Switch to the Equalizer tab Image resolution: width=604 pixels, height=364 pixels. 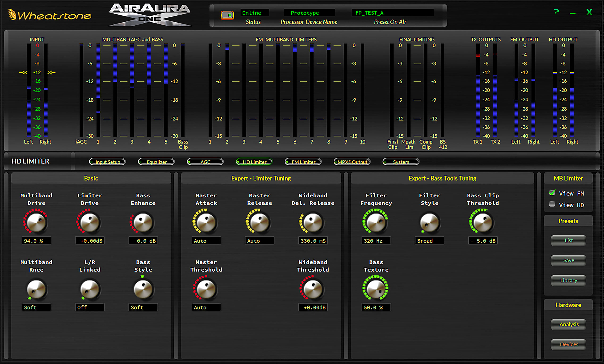(156, 162)
